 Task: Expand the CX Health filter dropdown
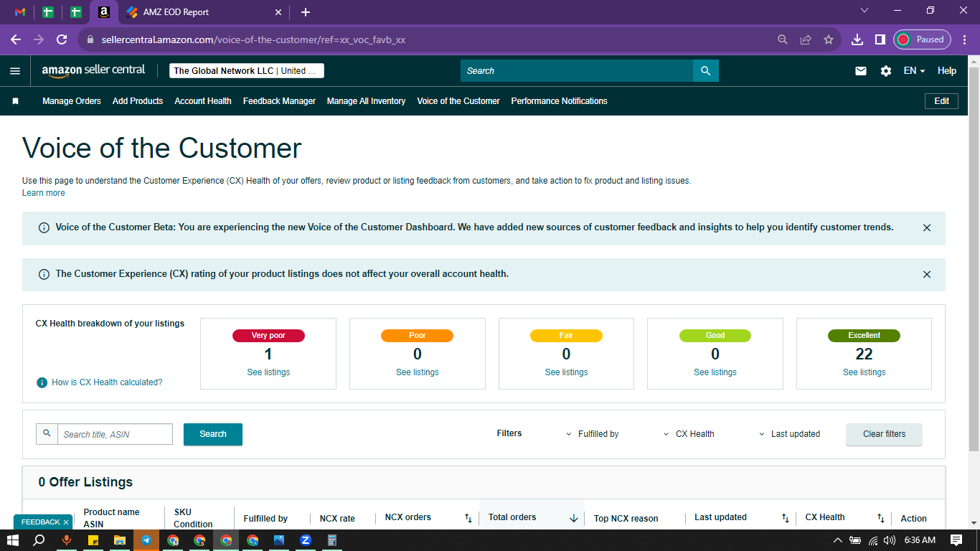click(689, 434)
